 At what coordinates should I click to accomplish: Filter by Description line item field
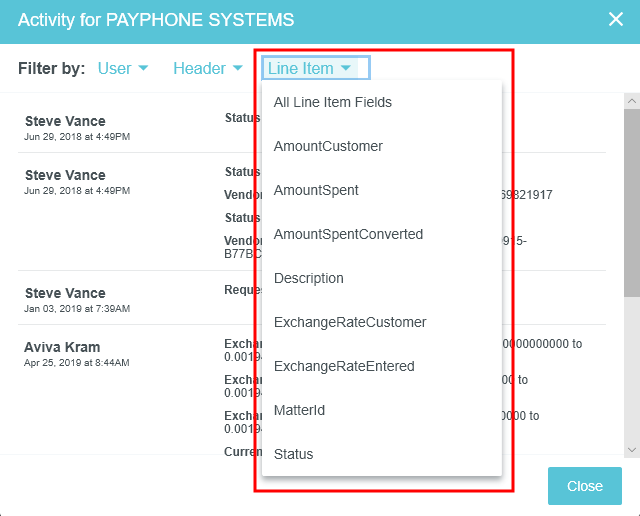click(309, 278)
